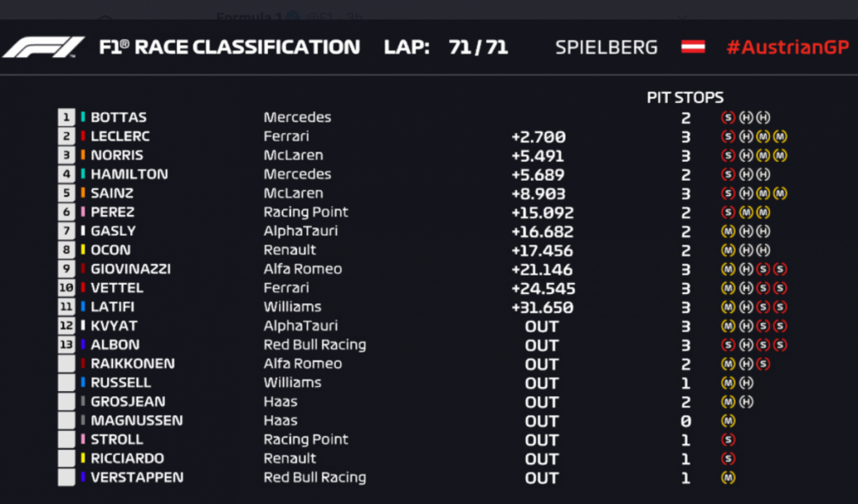Select Stroll's soft tyre icon
This screenshot has width=858, height=504.
tap(727, 440)
